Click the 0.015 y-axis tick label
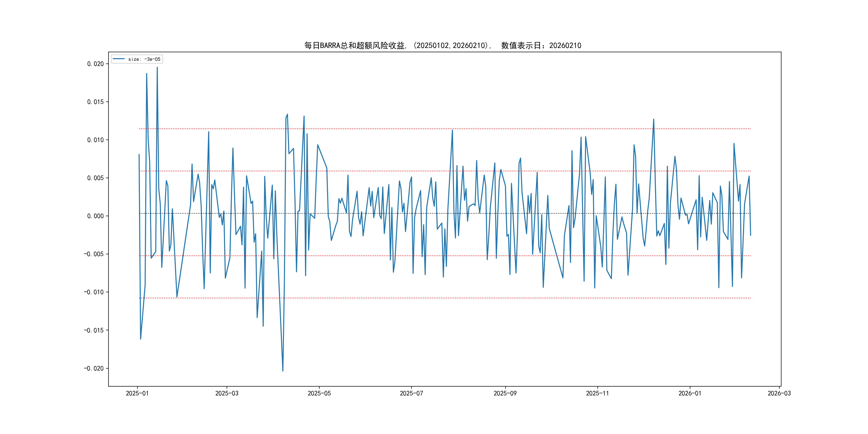868x434 pixels. coord(95,102)
